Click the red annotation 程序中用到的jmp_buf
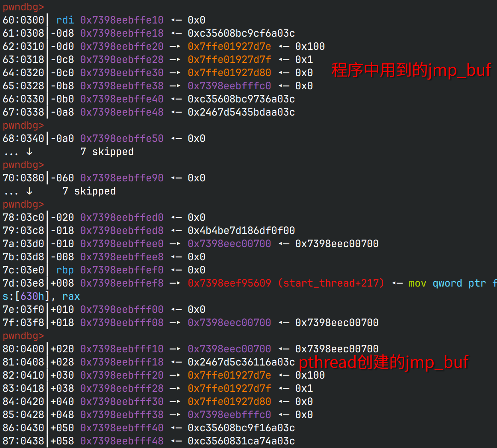497x448 pixels. 411,70
